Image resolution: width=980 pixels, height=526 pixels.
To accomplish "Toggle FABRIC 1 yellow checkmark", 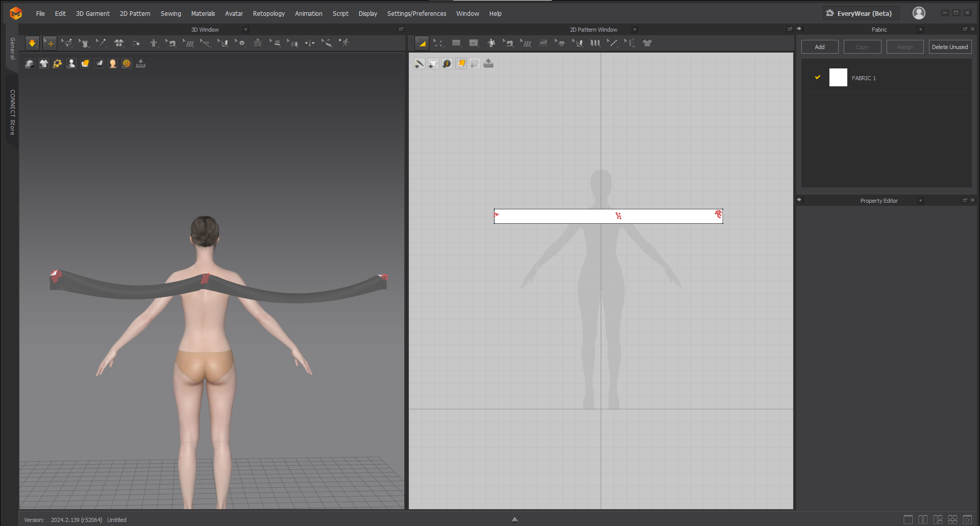I will [818, 77].
